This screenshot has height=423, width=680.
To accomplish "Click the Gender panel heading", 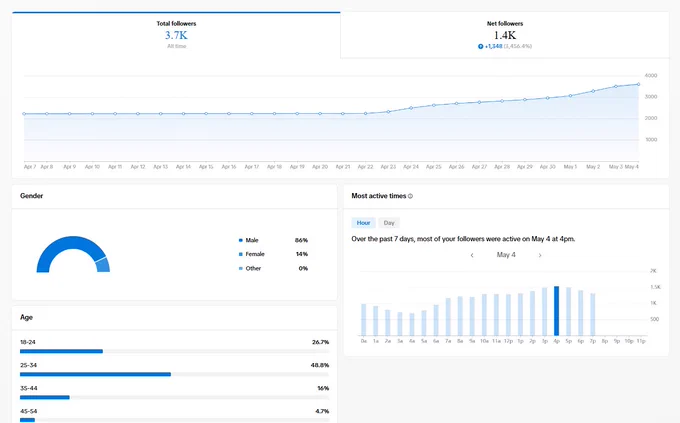I will tap(32, 196).
